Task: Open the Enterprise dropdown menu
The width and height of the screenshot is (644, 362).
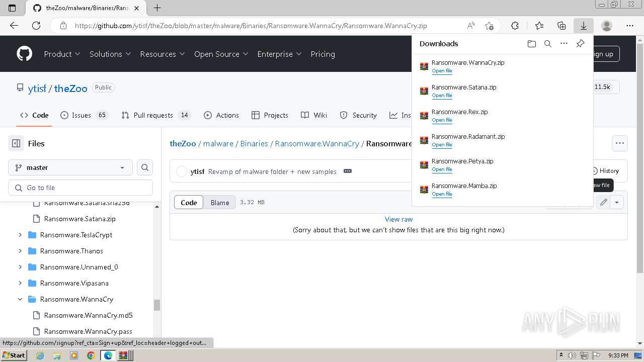Action: 279,54
